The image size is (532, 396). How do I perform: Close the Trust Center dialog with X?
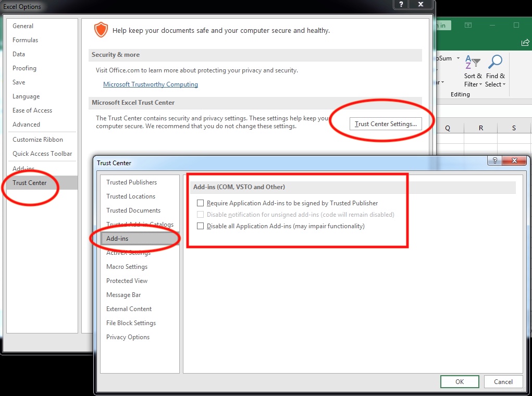click(x=514, y=161)
